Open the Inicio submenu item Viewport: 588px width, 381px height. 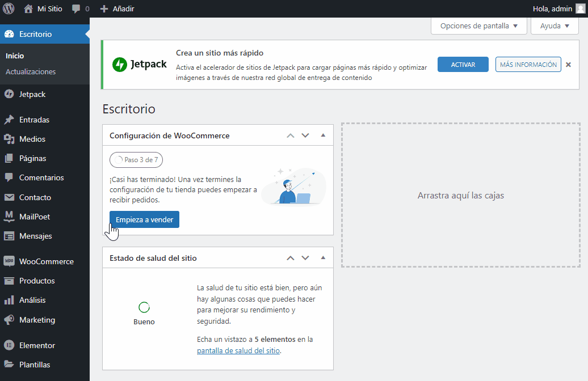pyautogui.click(x=15, y=56)
